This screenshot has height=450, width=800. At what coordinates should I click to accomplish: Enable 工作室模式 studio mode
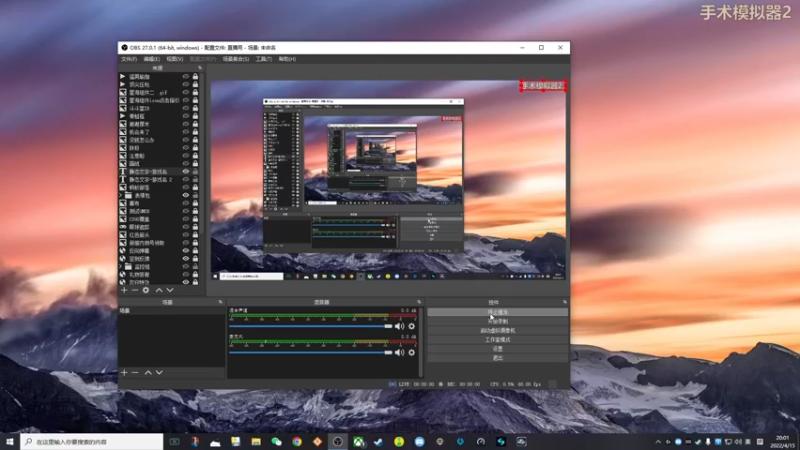point(497,340)
